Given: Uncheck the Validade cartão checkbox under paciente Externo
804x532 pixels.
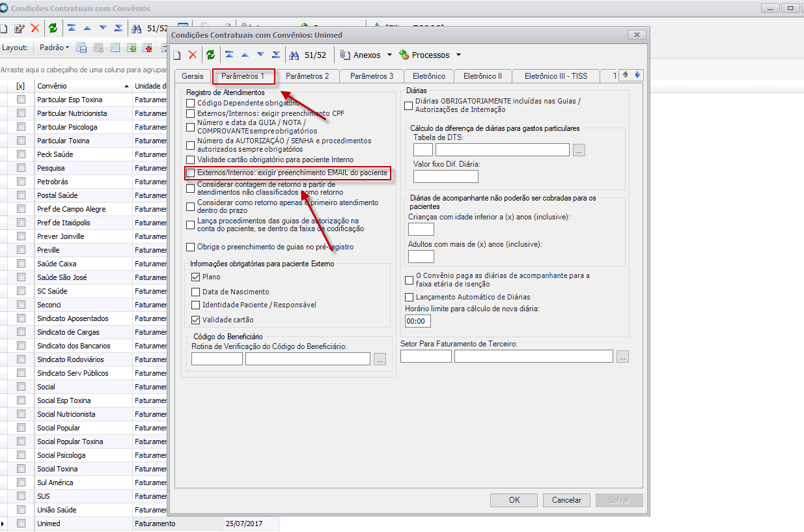Looking at the screenshot, I should tap(195, 320).
